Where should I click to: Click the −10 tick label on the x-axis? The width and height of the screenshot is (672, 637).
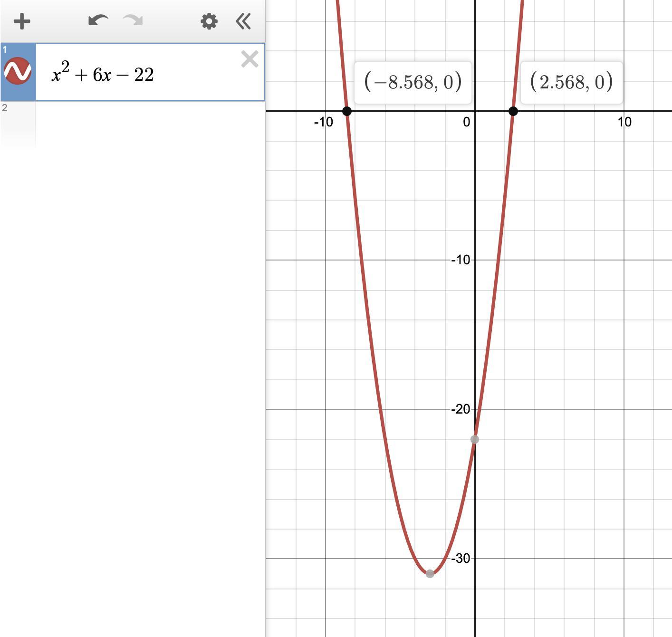point(323,122)
